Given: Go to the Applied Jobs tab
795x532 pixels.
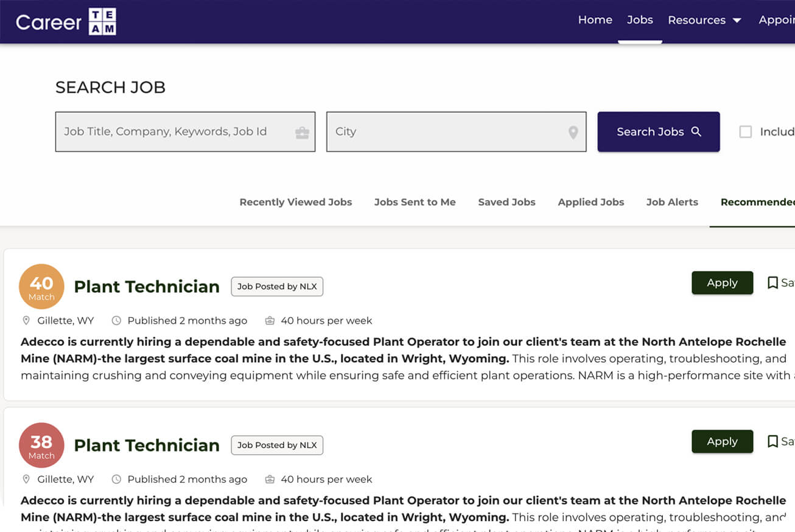Looking at the screenshot, I should [590, 202].
